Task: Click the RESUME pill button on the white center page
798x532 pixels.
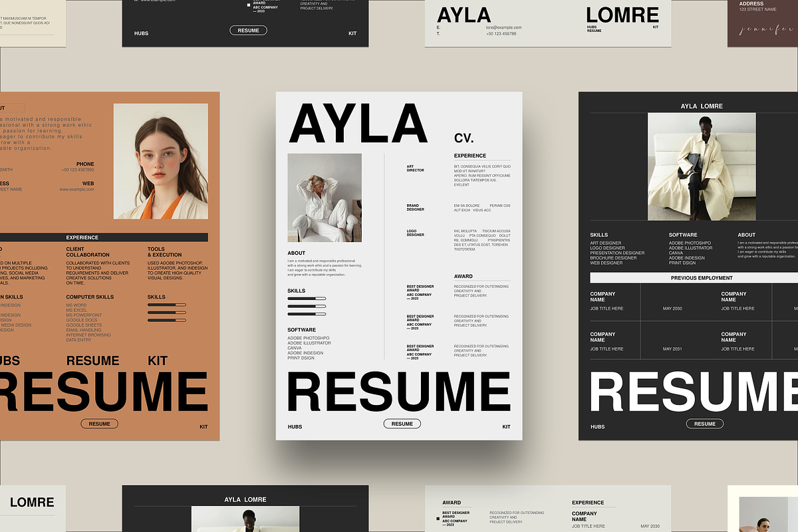Action: tap(402, 424)
